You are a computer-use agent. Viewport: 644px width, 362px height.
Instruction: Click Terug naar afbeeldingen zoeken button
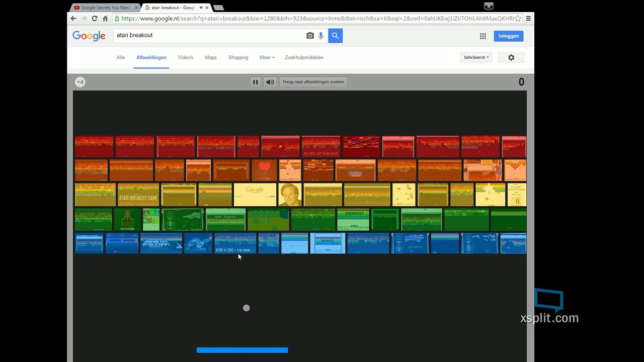313,82
